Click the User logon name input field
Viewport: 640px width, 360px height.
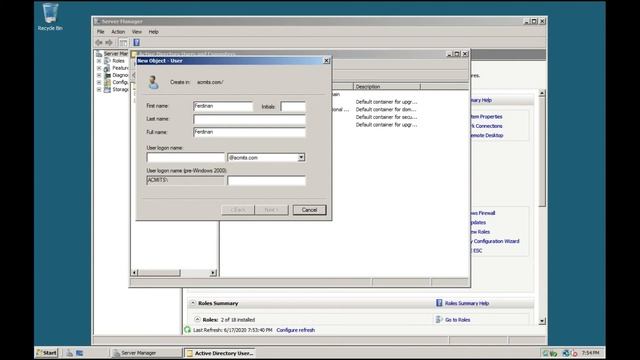185,158
